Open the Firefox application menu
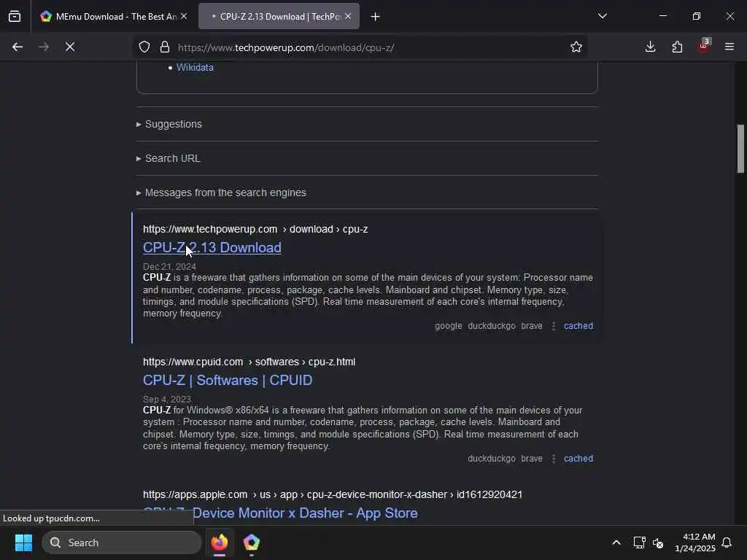This screenshot has width=747, height=560. (x=729, y=47)
